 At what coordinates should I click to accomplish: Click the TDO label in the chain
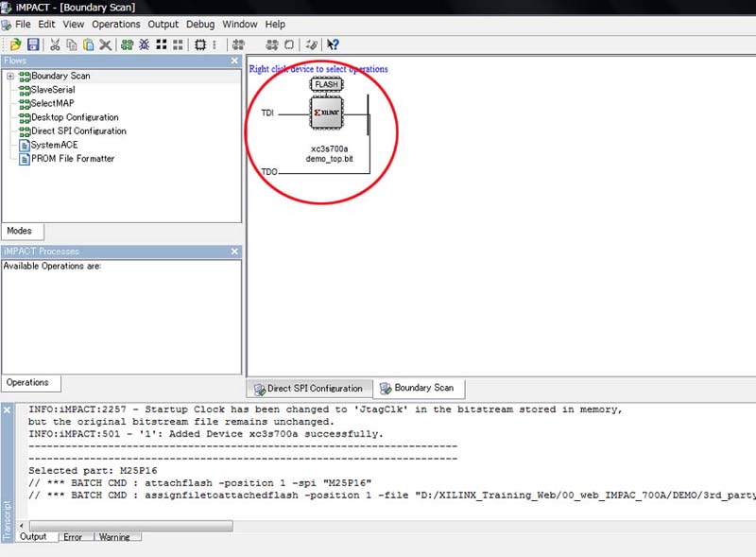pyautogui.click(x=269, y=172)
